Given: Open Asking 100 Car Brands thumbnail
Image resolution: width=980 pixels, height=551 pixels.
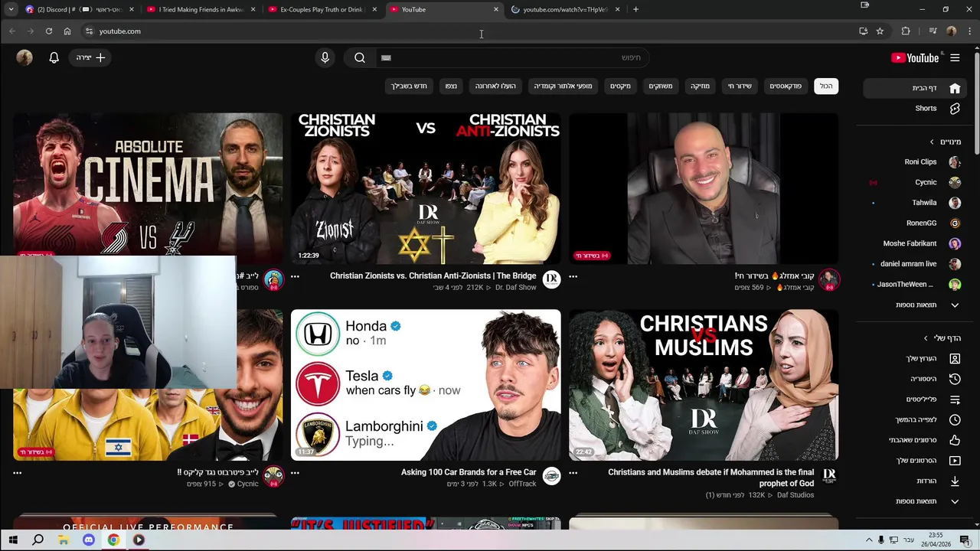Looking at the screenshot, I should (x=426, y=385).
